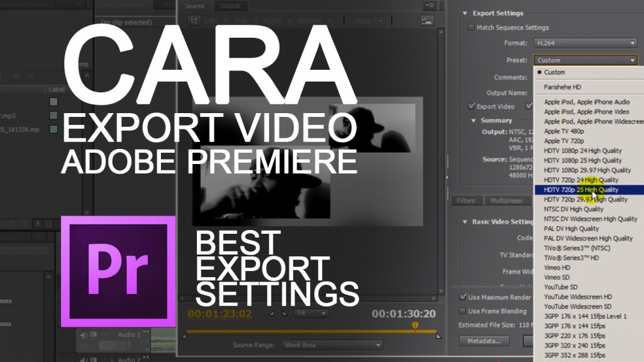The width and height of the screenshot is (644, 362).
Task: Select HDTV 720p 24 High Quality preset
Action: point(589,180)
